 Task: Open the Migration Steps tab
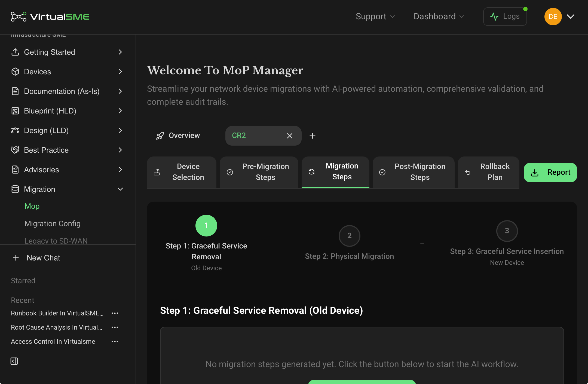335,172
